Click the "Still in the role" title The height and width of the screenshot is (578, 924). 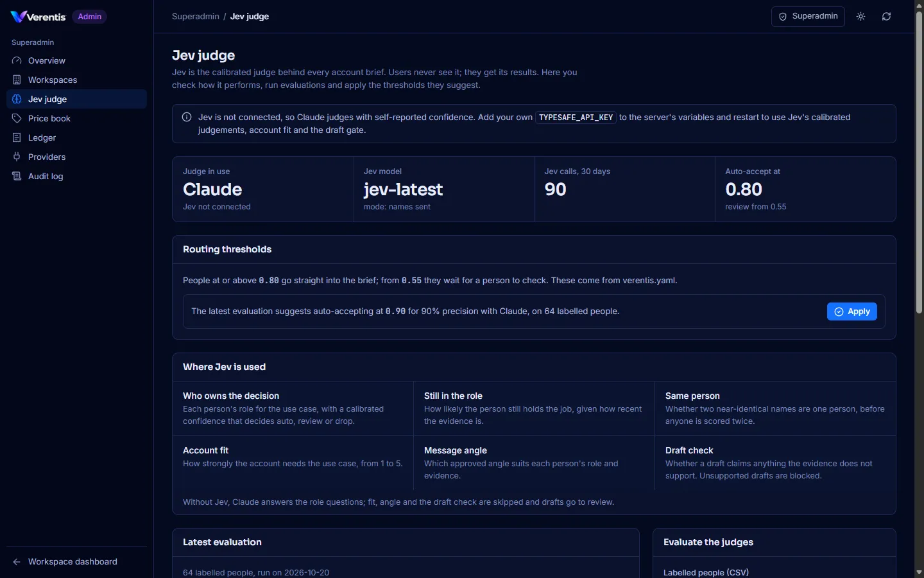click(x=453, y=396)
